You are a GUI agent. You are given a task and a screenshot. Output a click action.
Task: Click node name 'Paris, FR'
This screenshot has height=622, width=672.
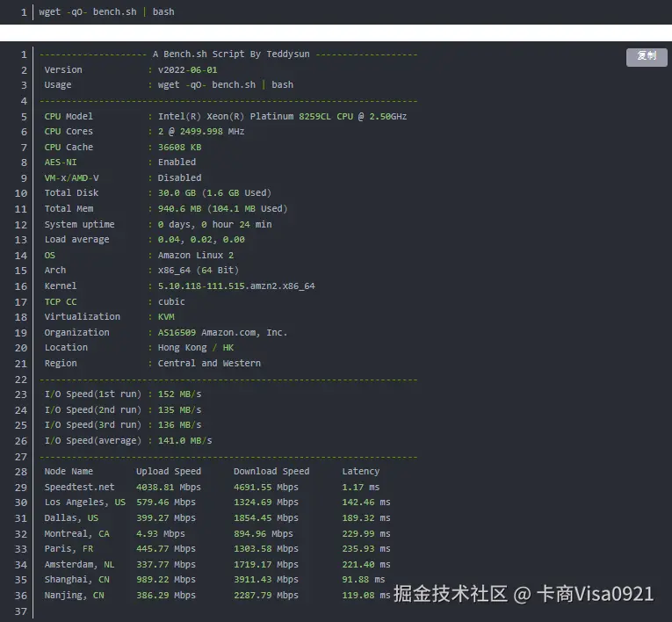point(69,549)
